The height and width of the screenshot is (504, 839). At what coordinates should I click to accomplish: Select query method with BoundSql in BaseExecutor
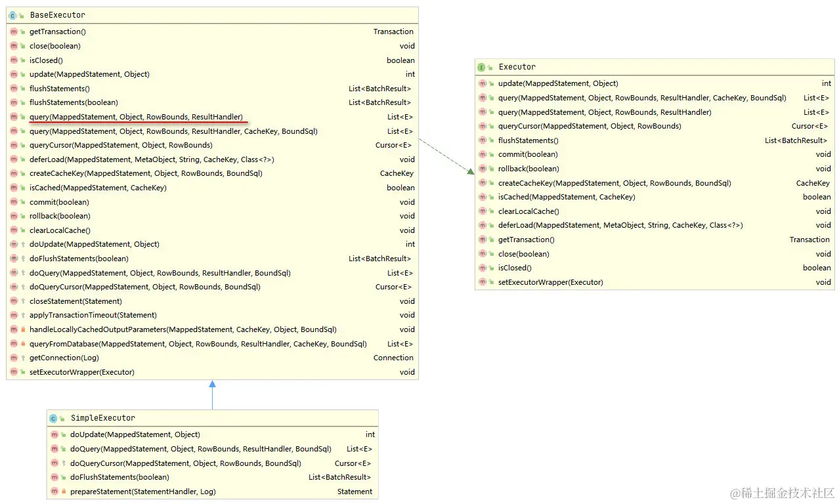click(x=173, y=131)
